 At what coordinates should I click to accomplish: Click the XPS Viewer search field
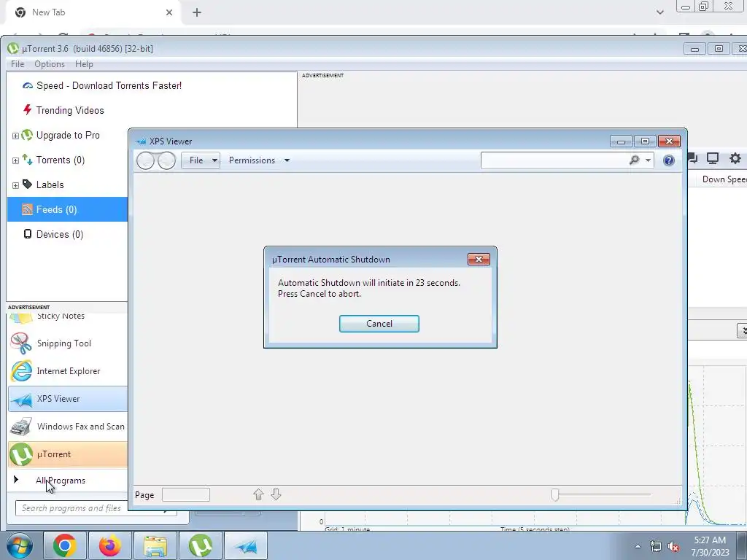(x=554, y=160)
